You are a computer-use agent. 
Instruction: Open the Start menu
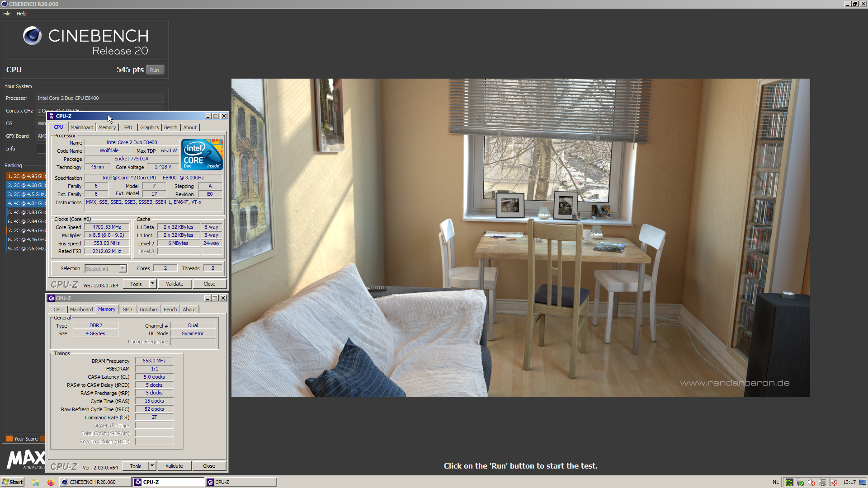pyautogui.click(x=13, y=482)
